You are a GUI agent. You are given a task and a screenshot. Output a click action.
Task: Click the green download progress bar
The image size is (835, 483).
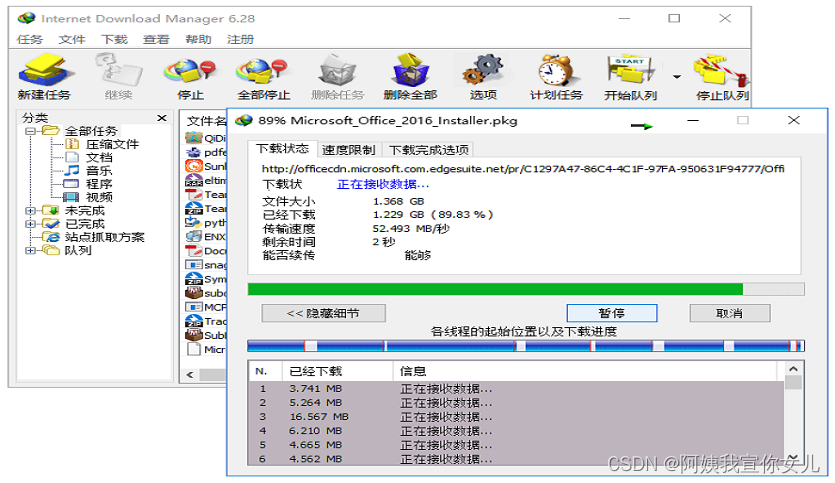[x=526, y=289]
